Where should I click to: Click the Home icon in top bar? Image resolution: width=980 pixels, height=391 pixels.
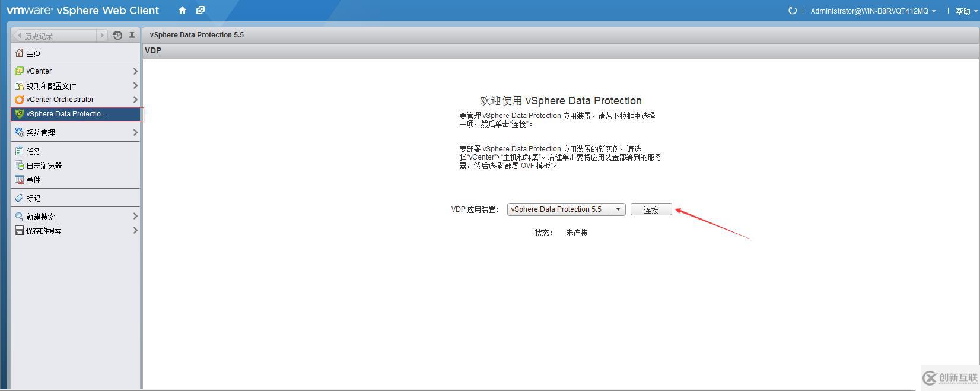click(182, 10)
